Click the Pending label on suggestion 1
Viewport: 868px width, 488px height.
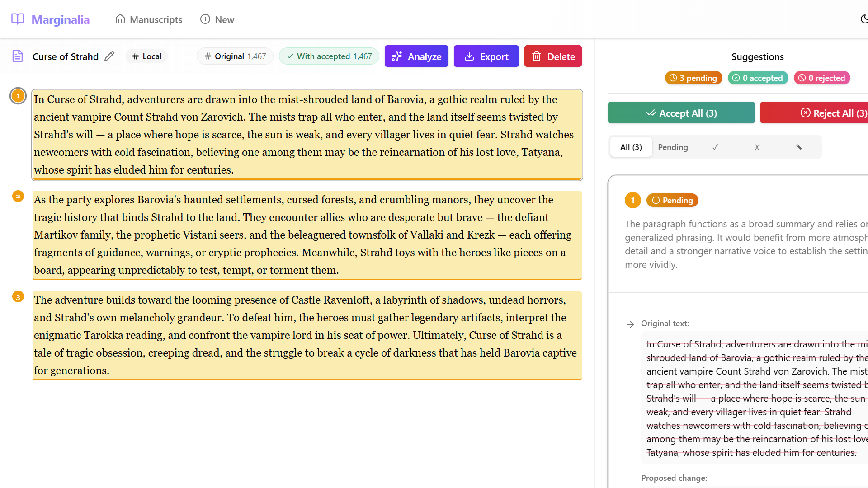[672, 200]
